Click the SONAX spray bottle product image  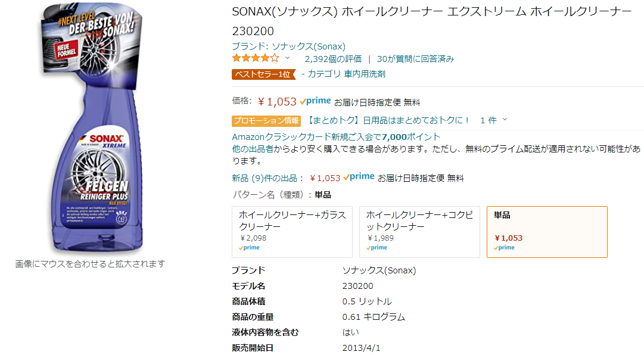click(x=91, y=127)
